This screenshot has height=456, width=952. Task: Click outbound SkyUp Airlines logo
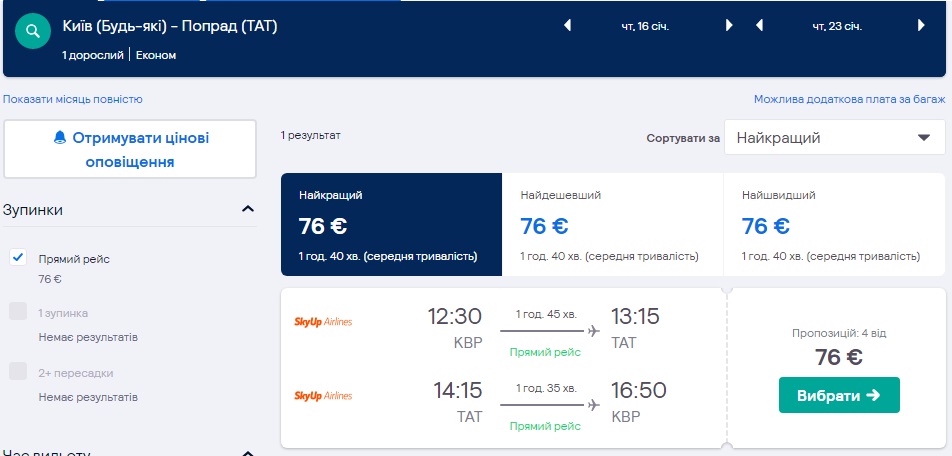[x=323, y=322]
